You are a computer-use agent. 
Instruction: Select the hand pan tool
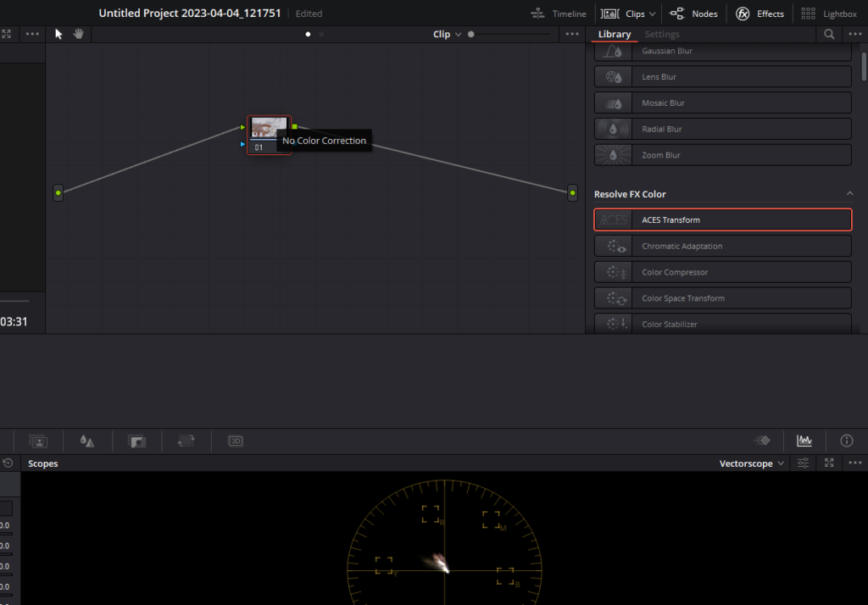click(79, 35)
